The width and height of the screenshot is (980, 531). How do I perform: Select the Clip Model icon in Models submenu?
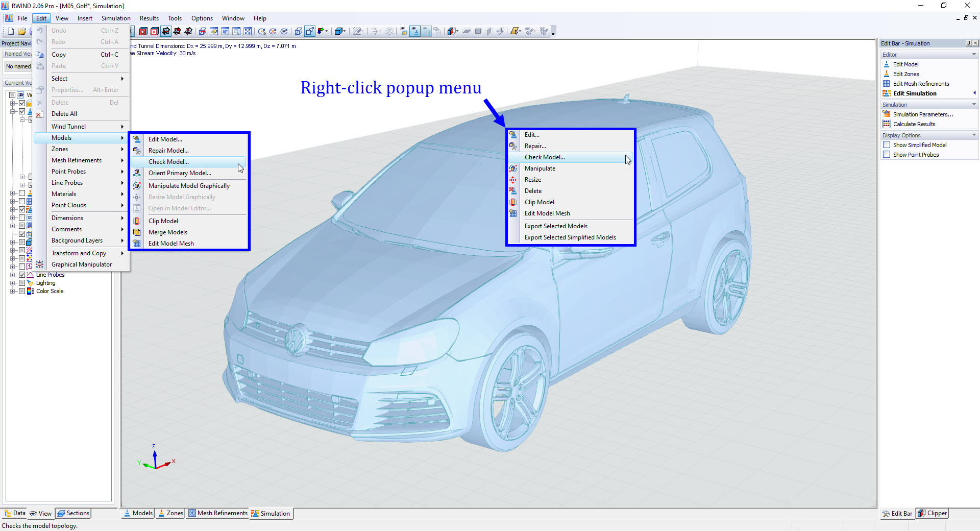pos(137,221)
